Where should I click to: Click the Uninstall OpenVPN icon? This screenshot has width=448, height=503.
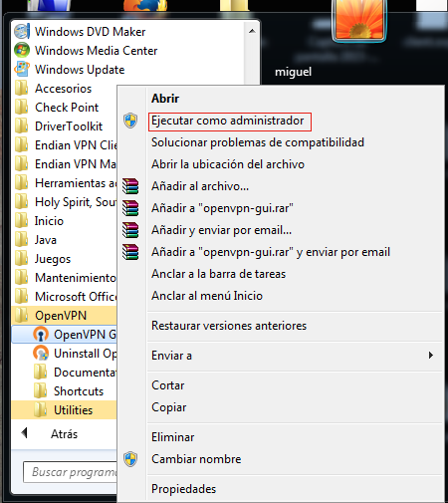[41, 354]
